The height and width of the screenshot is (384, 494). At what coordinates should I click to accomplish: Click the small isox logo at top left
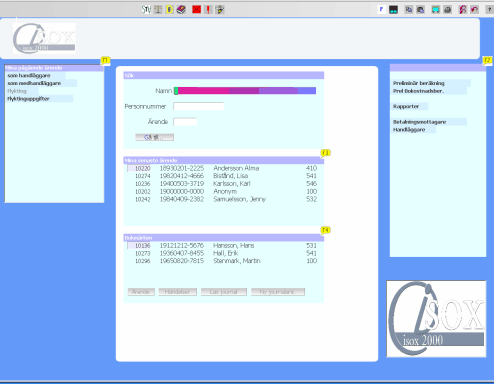tap(44, 38)
